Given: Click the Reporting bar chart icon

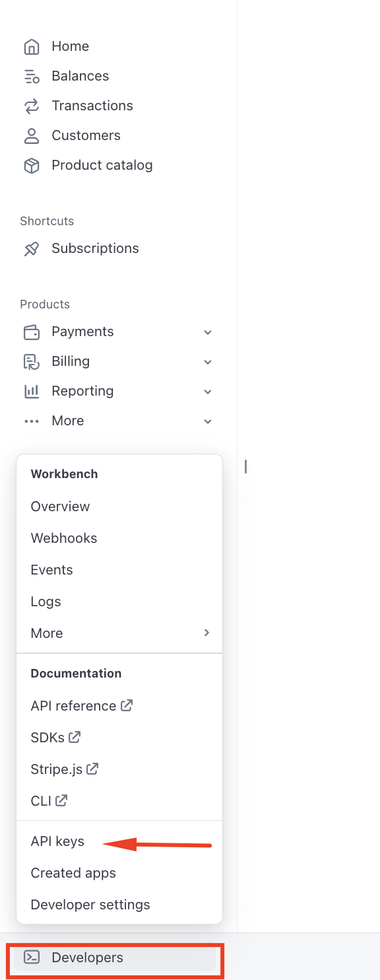Looking at the screenshot, I should pos(31,392).
